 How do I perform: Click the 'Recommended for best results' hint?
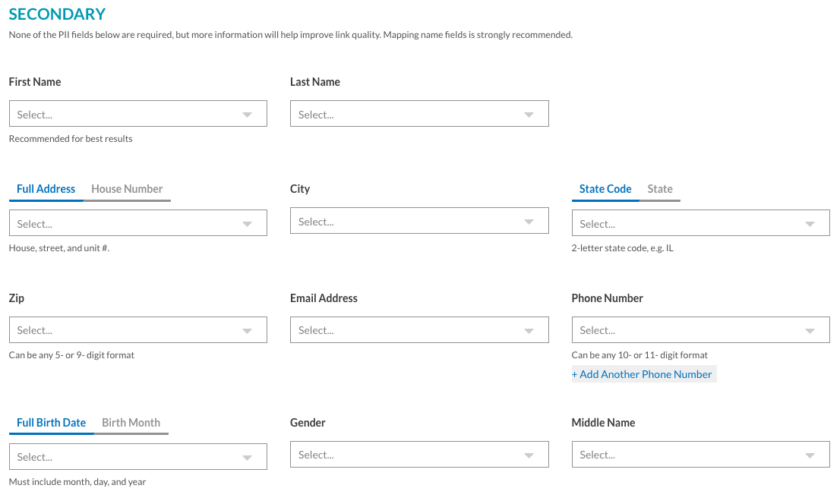71,139
